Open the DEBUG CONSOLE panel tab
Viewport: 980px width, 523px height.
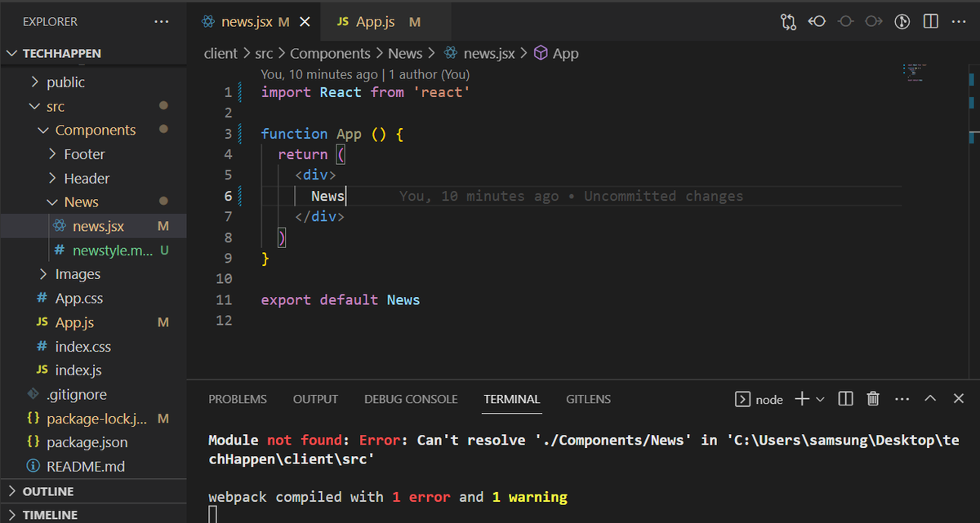(411, 399)
